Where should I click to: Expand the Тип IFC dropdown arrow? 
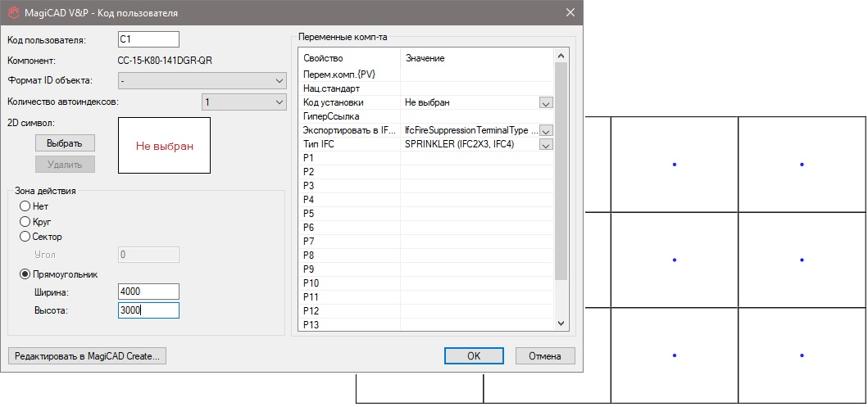pos(546,144)
